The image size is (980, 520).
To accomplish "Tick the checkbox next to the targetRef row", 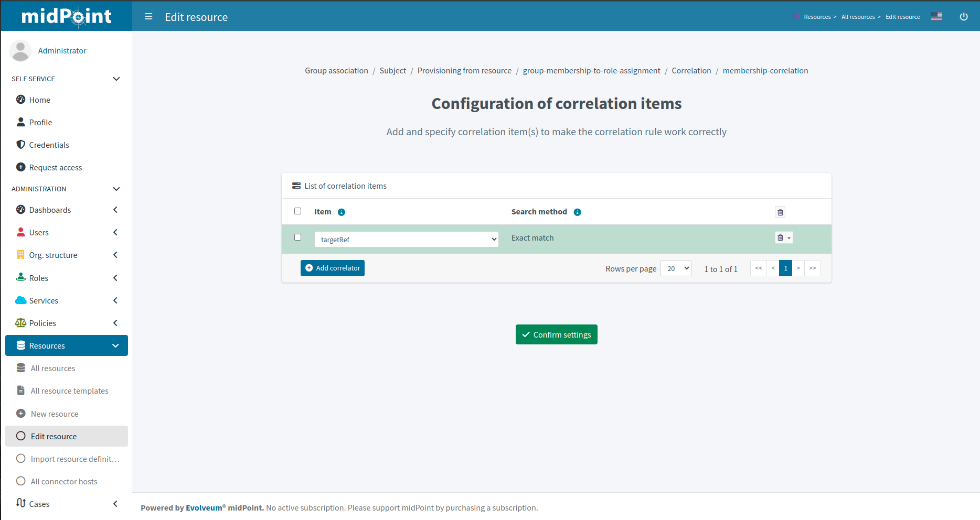I will [297, 237].
